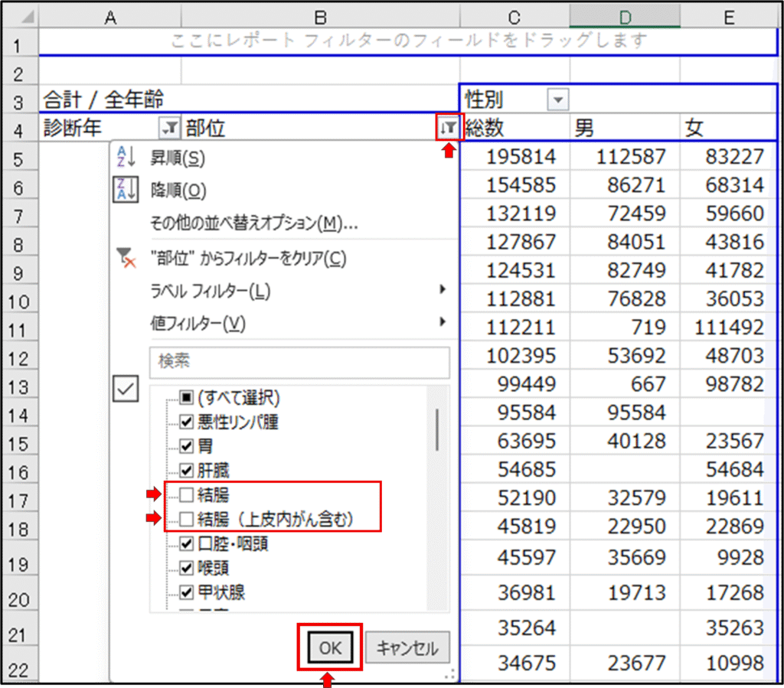784x688 pixels.
Task: Check 結腸（上皮内がん含む） checkbox
Action: (x=186, y=520)
